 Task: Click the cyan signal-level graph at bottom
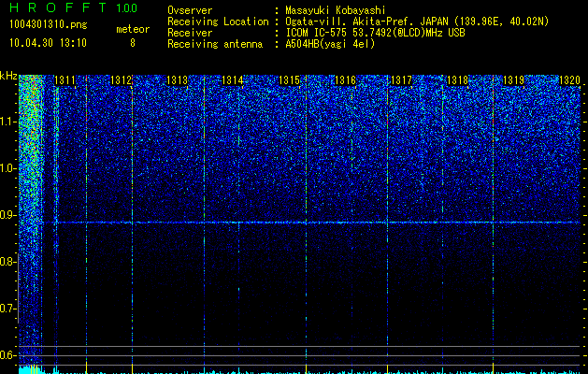tap(299, 369)
